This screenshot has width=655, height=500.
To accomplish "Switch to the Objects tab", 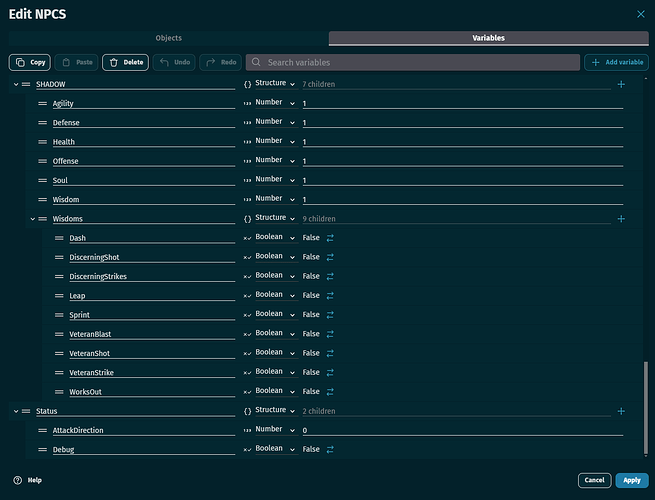I will point(168,38).
